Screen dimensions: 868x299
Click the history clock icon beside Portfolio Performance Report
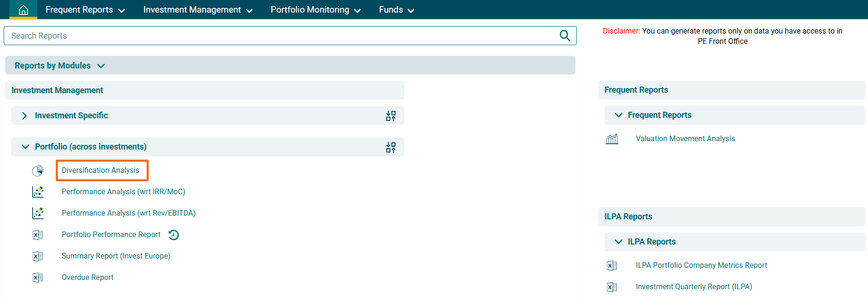pyautogui.click(x=174, y=235)
